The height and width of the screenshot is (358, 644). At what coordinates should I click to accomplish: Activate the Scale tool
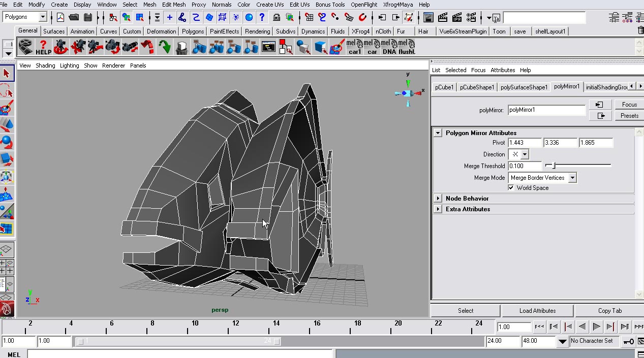pyautogui.click(x=7, y=160)
